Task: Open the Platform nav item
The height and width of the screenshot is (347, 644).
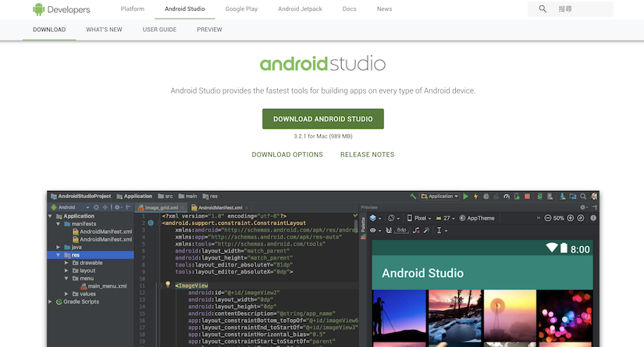Action: 133,9
